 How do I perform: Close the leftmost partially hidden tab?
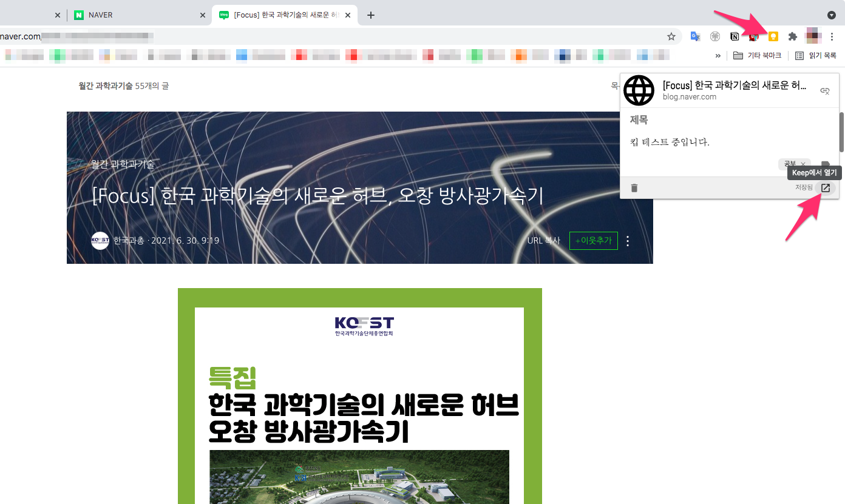pyautogui.click(x=58, y=15)
